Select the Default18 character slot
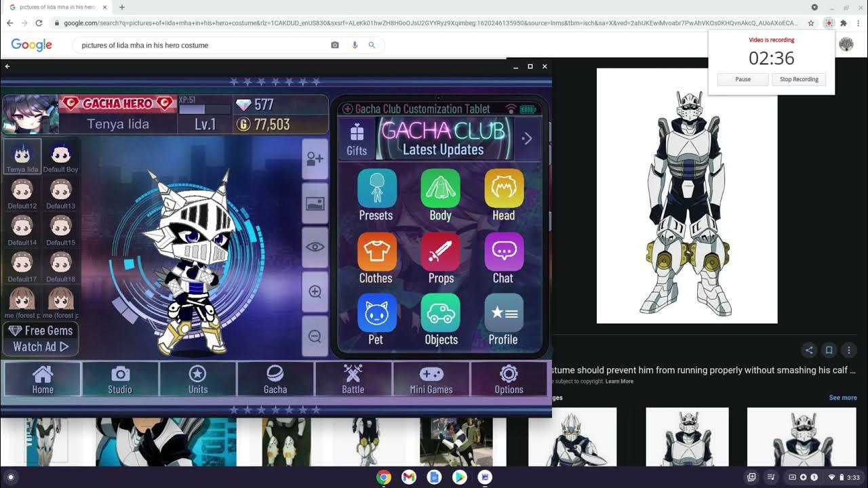The height and width of the screenshot is (488, 868). (61, 266)
